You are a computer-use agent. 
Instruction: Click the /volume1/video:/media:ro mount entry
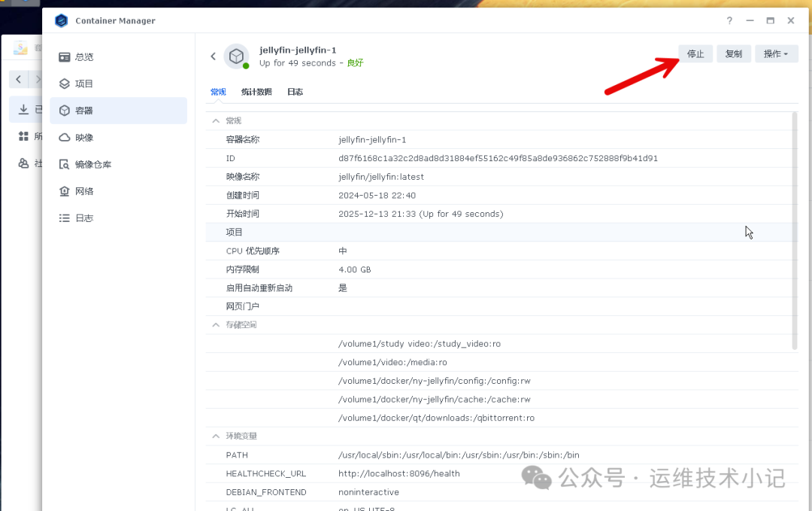[392, 362]
